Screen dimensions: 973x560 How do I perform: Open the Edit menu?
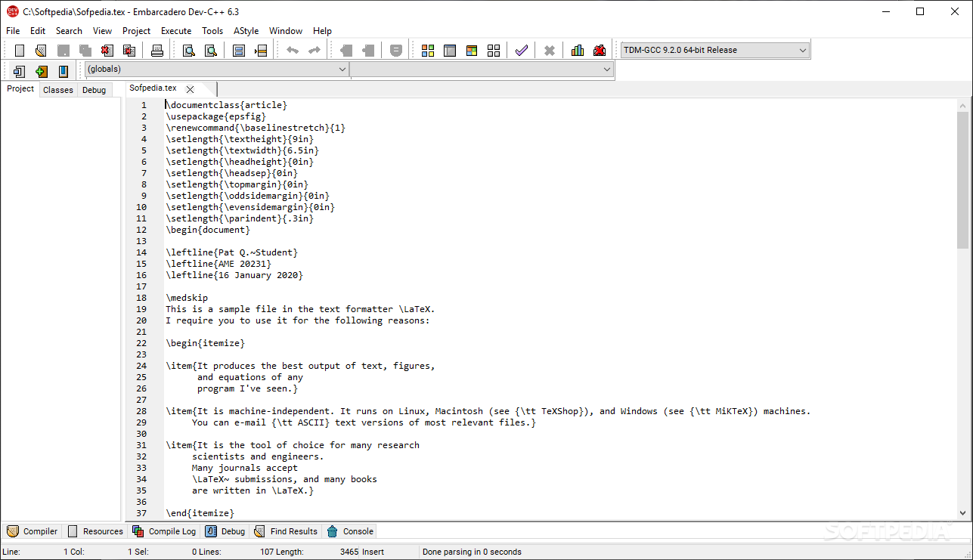tap(38, 31)
